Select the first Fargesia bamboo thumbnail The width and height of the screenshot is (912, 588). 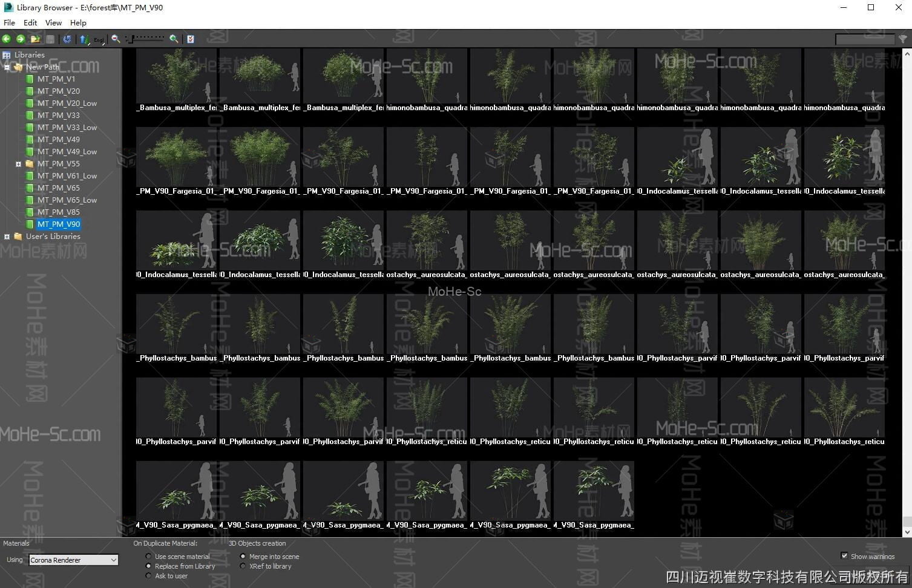point(176,157)
